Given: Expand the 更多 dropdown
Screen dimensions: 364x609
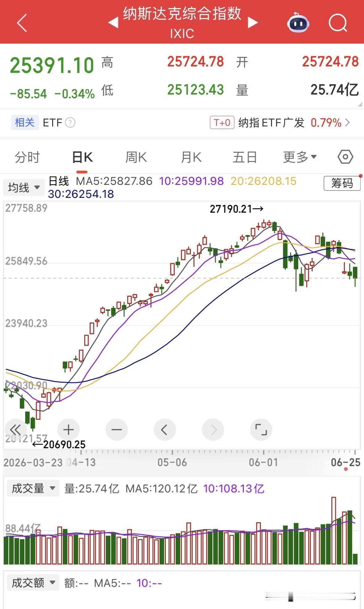Looking at the screenshot, I should (x=300, y=157).
